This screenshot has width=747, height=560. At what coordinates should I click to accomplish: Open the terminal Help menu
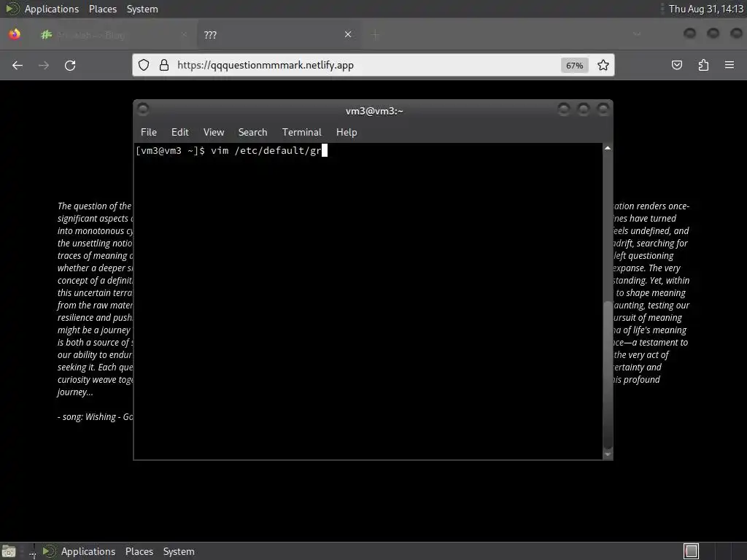347,133
